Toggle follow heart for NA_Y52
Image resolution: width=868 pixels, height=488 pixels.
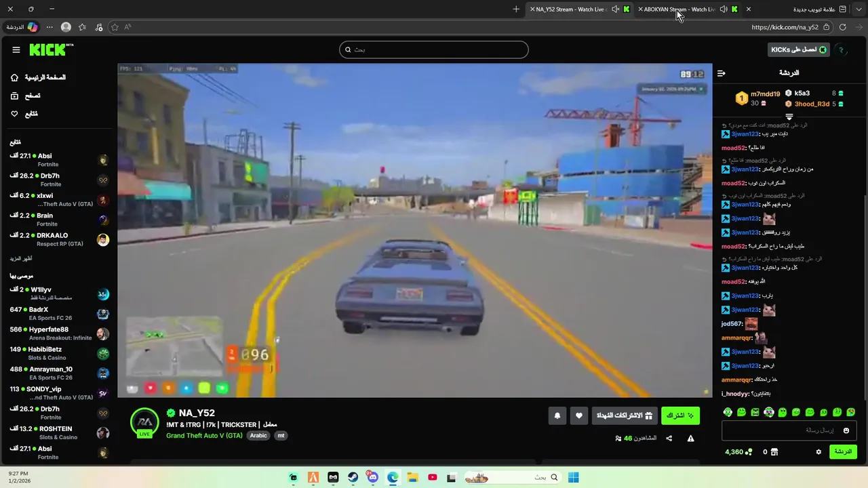point(578,415)
